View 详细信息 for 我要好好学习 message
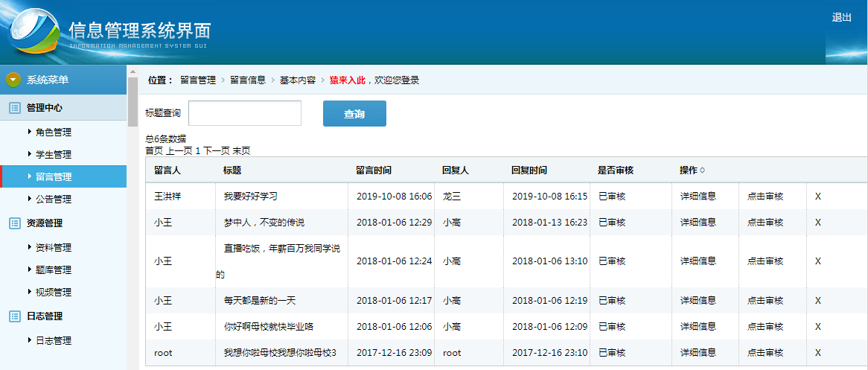Viewport: 868px width, 370px height. tap(698, 197)
